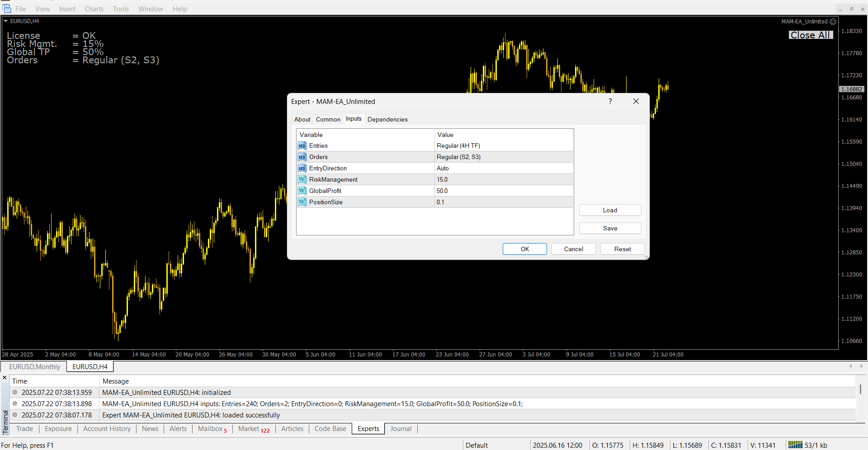The image size is (868, 450).
Task: Click the PositionSize variable icon
Action: coord(302,202)
